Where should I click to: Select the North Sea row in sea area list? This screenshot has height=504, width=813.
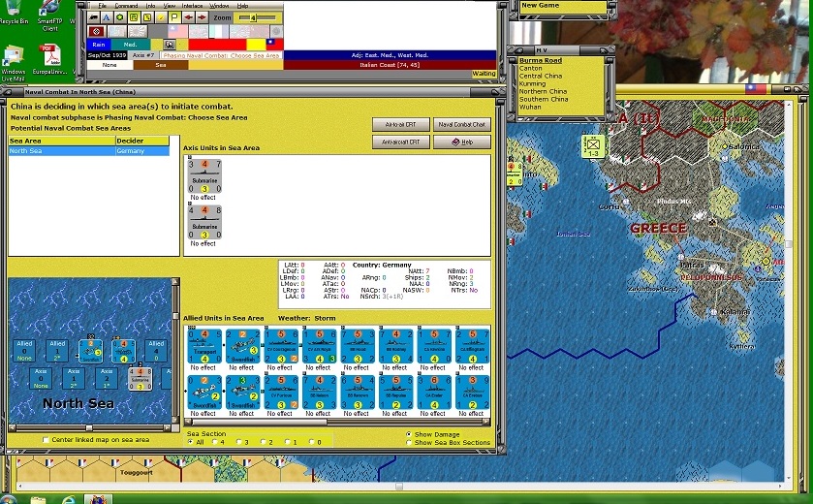(x=88, y=151)
